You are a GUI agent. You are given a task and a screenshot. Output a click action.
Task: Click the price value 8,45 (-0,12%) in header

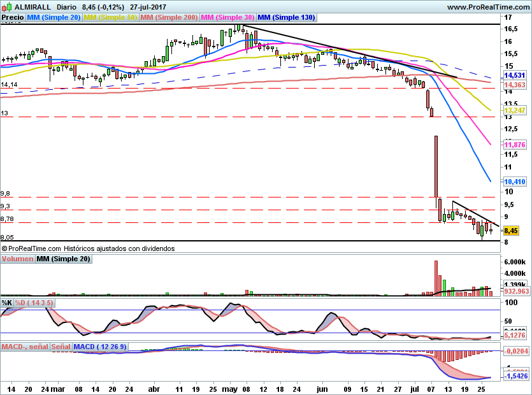(x=103, y=7)
